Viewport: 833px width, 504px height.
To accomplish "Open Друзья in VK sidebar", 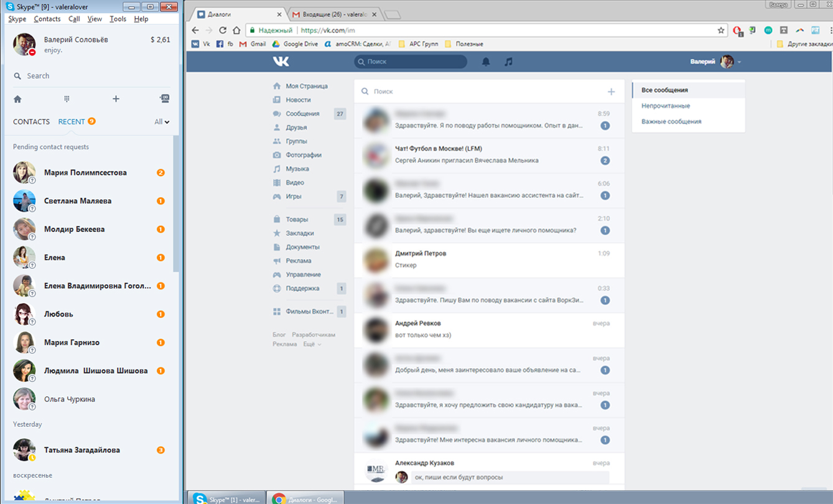I will pyautogui.click(x=296, y=128).
